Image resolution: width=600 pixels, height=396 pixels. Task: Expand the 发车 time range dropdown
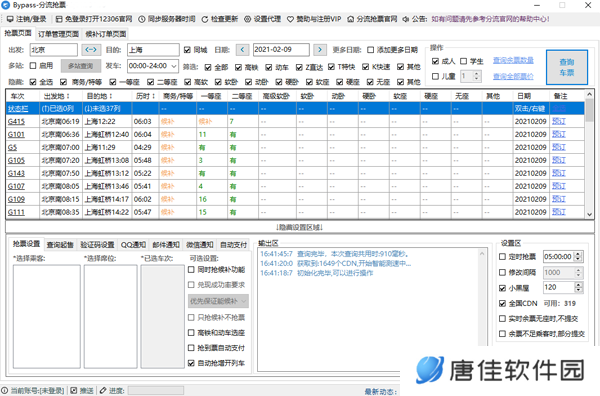pos(174,66)
